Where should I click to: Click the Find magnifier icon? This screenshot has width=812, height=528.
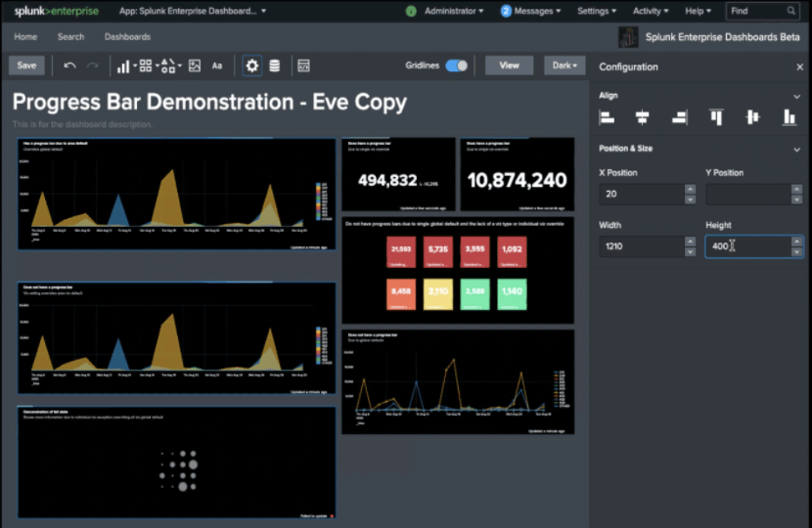click(x=790, y=11)
